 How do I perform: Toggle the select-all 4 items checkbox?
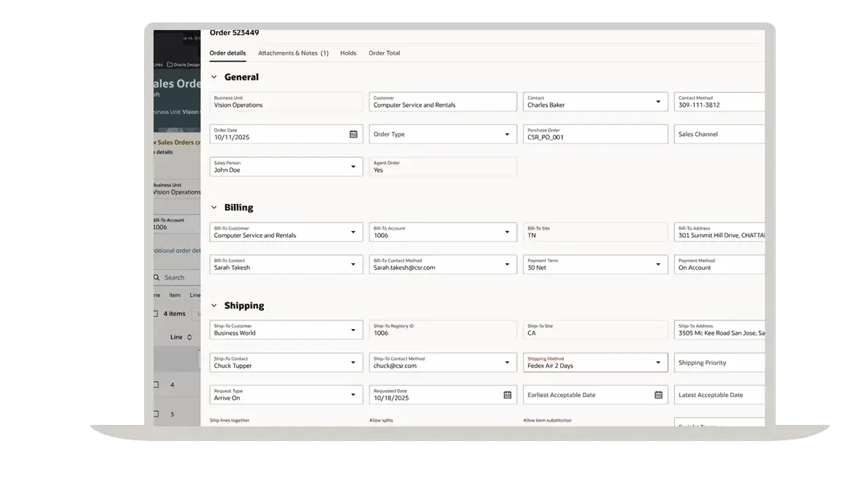(x=156, y=314)
